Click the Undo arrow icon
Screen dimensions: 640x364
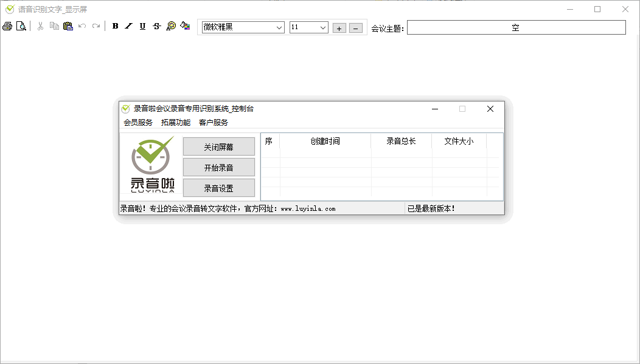(82, 26)
